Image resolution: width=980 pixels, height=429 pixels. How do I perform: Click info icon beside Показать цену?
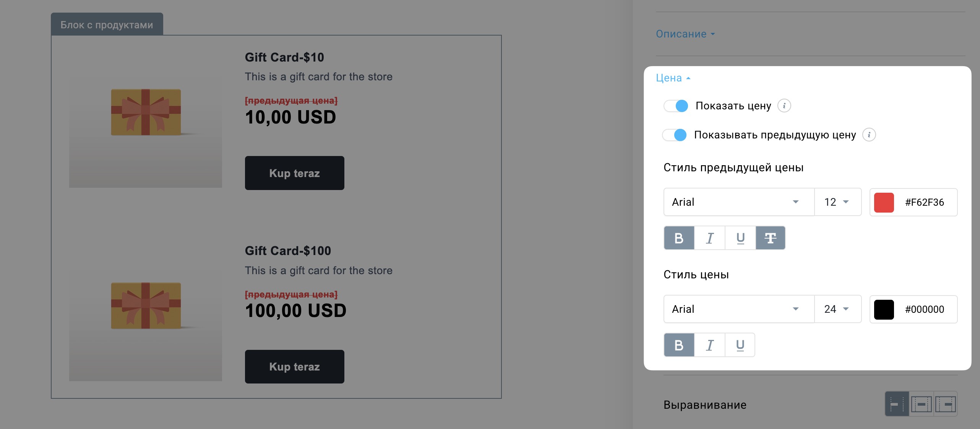tap(784, 106)
